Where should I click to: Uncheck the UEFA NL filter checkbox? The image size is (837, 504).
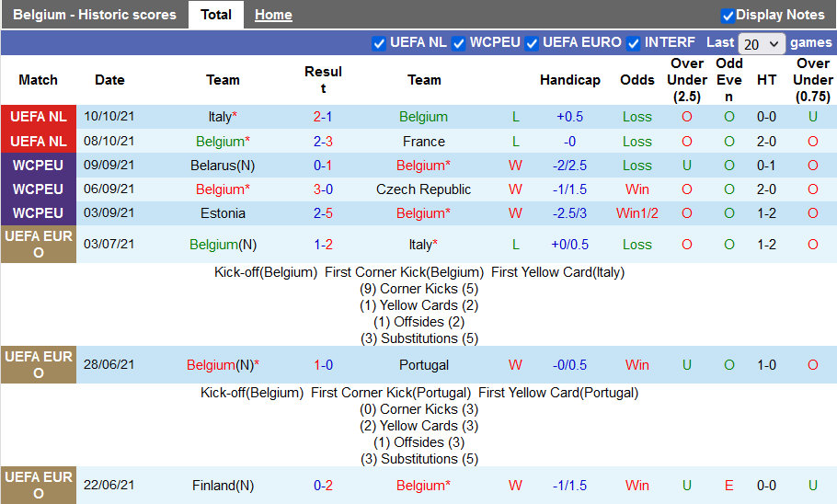pos(379,43)
